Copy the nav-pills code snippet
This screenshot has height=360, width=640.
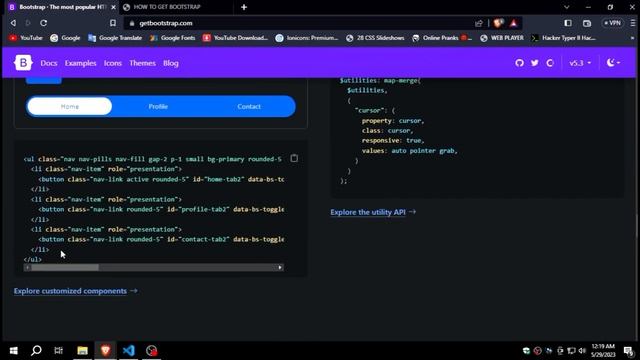tap(294, 158)
